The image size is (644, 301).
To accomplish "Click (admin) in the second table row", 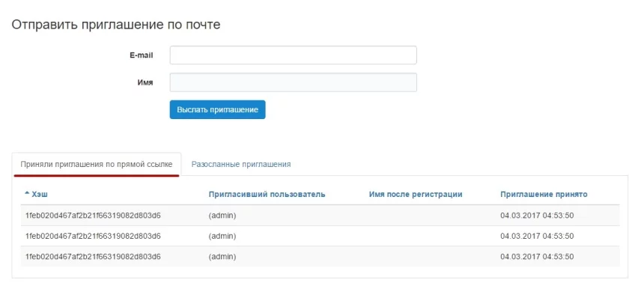I will tap(222, 236).
